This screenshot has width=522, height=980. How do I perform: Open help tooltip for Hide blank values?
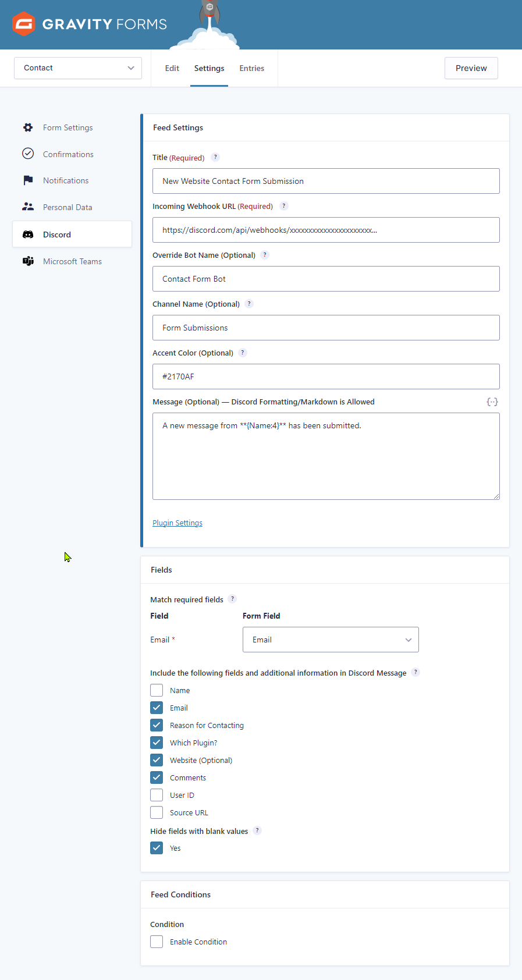point(257,830)
